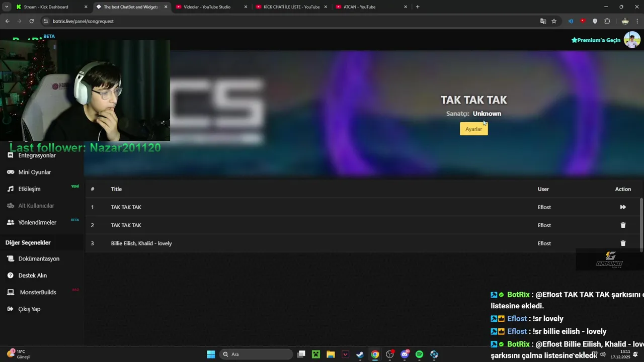
Task: Open Task View on the taskbar
Action: point(301,354)
